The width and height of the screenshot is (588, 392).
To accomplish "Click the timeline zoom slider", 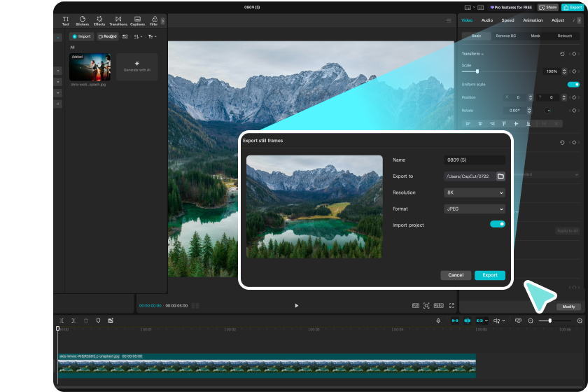I will coord(555,321).
